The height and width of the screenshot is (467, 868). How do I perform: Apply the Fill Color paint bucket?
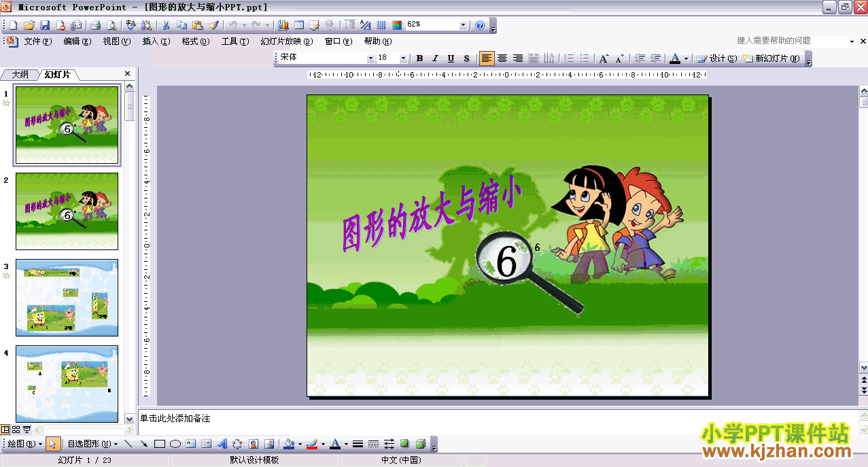coord(288,444)
